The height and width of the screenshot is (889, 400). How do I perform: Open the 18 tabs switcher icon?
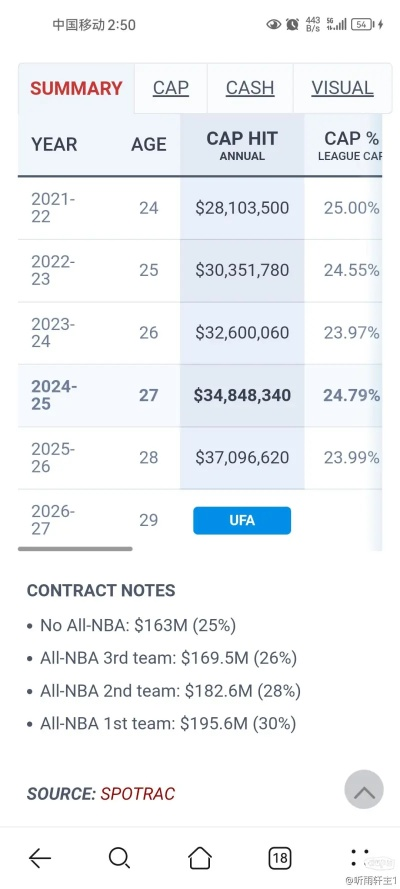click(x=279, y=858)
